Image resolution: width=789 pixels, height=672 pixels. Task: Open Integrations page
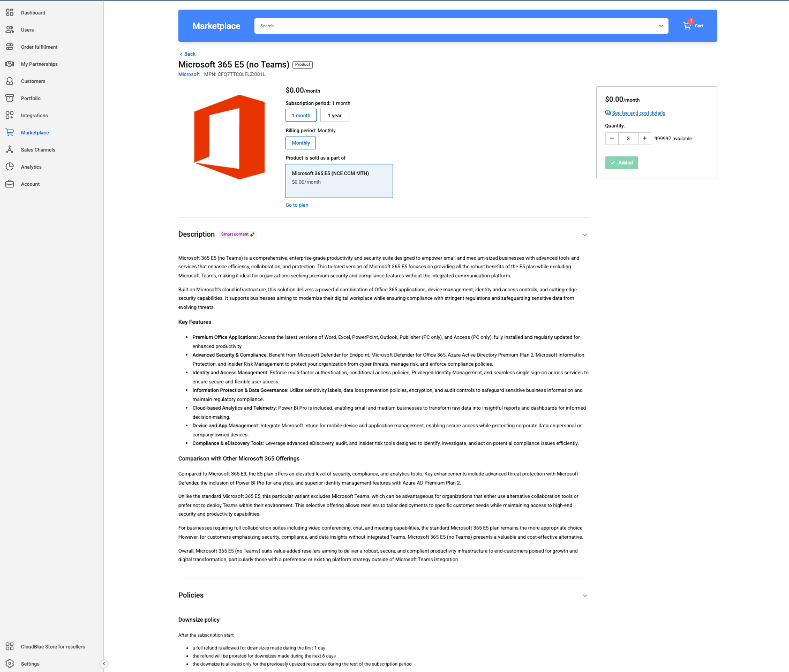(34, 115)
